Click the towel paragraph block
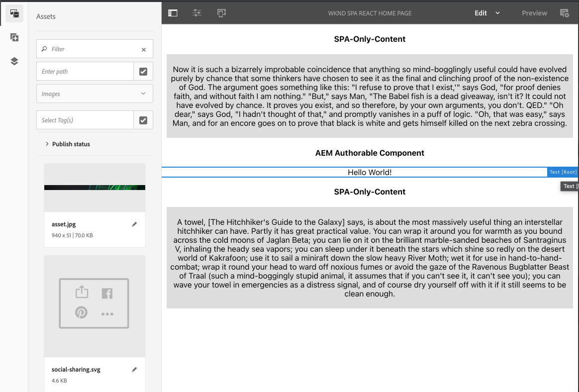This screenshot has height=392, width=579. click(370, 258)
